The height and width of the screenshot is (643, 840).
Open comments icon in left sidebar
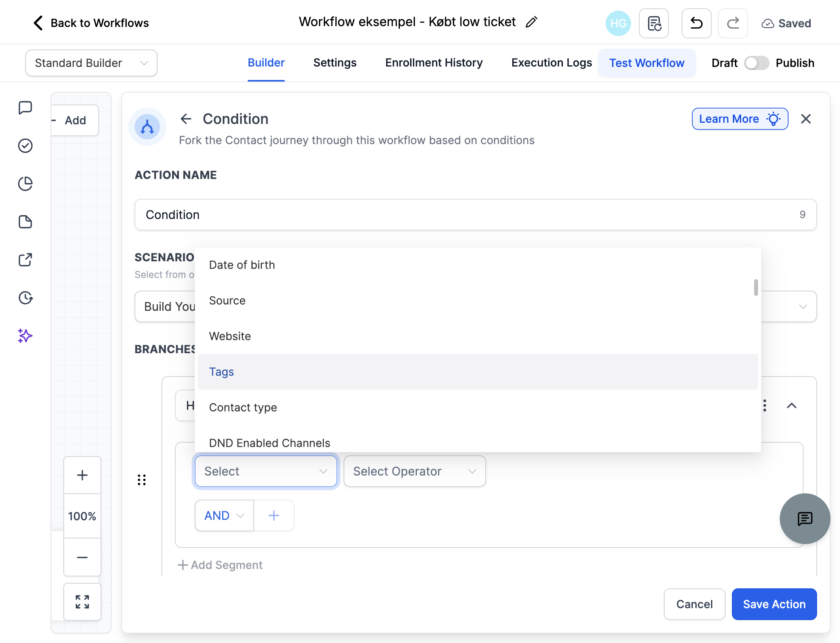coord(25,108)
